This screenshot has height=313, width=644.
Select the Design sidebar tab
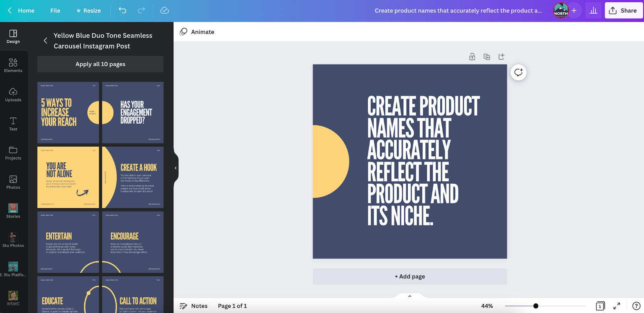[13, 37]
